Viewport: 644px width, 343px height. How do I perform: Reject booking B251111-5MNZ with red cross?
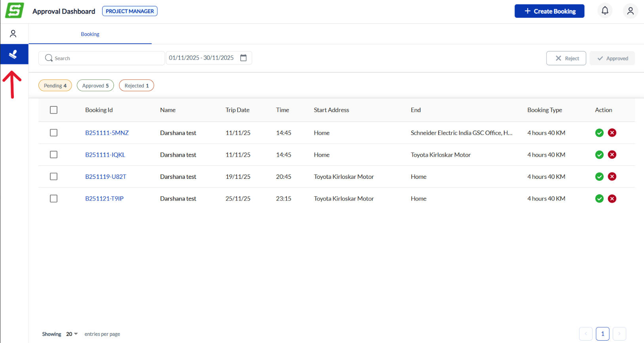[612, 133]
